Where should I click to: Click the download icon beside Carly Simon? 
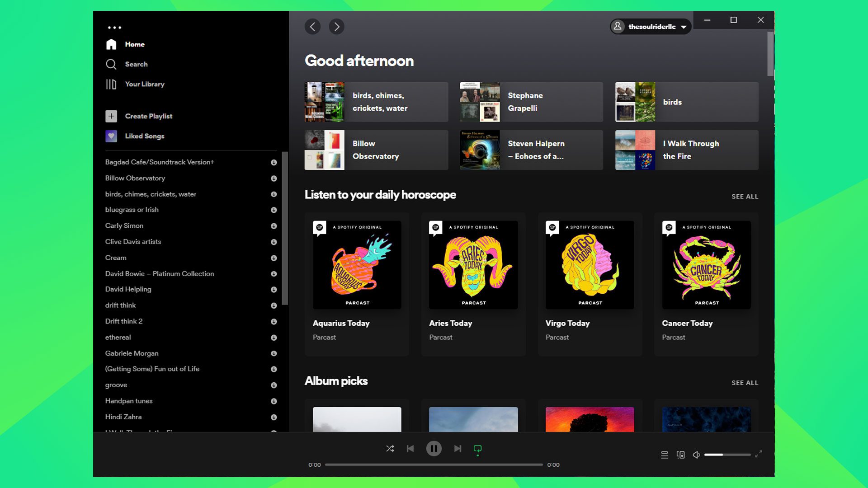tap(274, 226)
